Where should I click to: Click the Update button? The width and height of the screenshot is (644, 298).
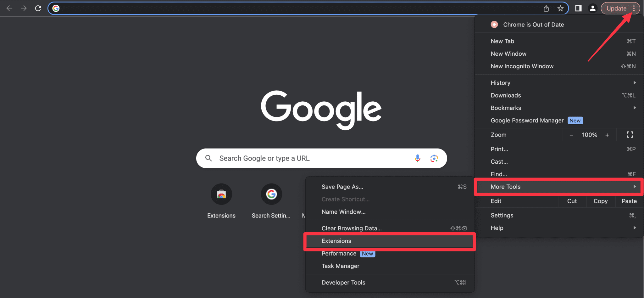coord(616,8)
